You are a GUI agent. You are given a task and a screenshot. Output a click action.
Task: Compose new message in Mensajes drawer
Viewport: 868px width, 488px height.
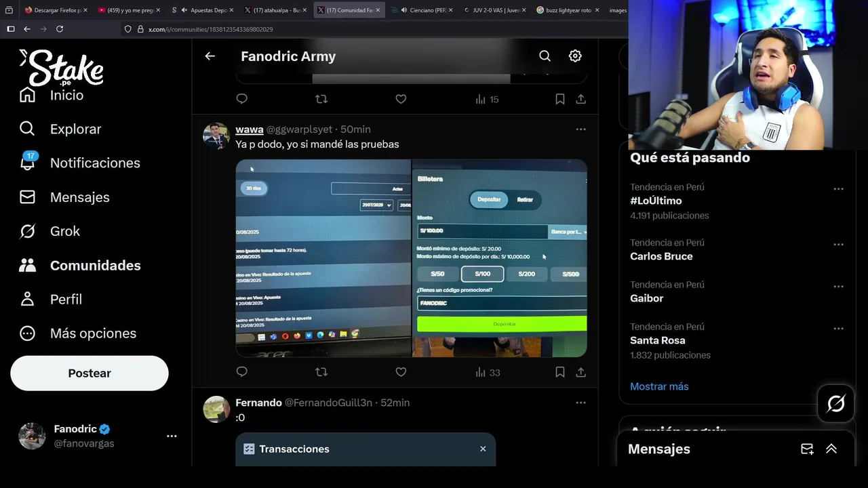point(807,449)
